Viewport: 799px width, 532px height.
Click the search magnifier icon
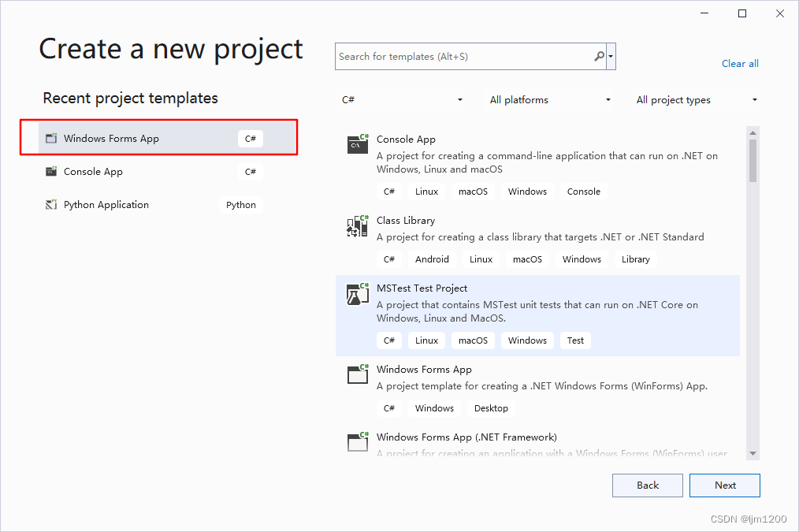599,56
